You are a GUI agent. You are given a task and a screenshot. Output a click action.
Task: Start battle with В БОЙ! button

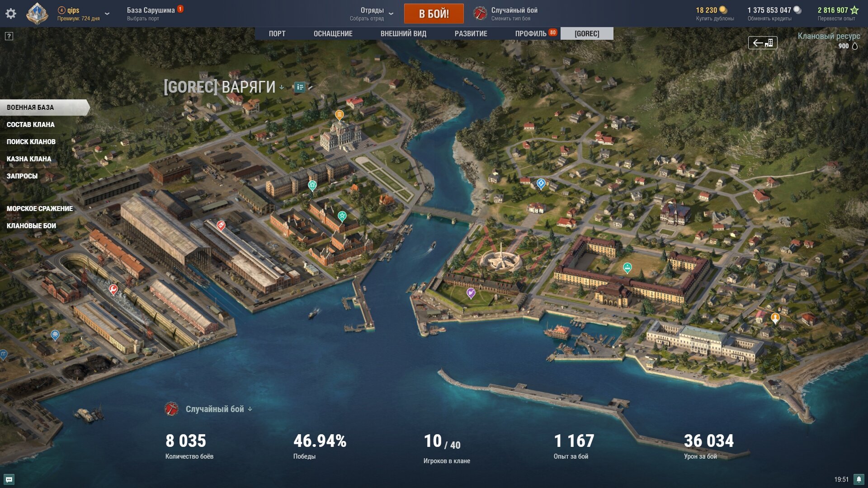point(434,14)
